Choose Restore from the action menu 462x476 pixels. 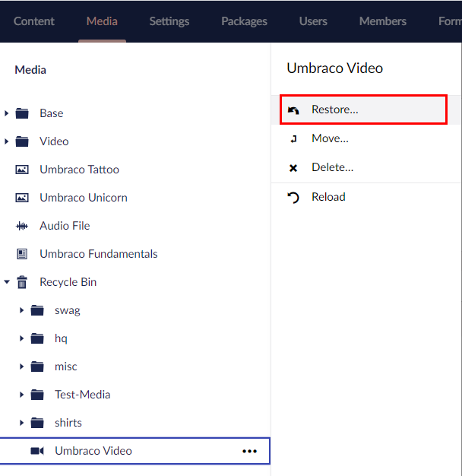[x=334, y=109]
